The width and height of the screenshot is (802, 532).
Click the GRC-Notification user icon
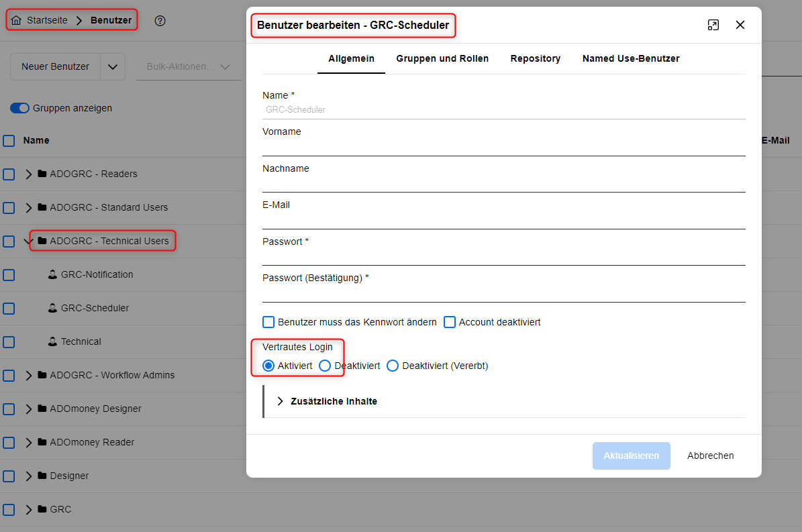[x=52, y=274]
